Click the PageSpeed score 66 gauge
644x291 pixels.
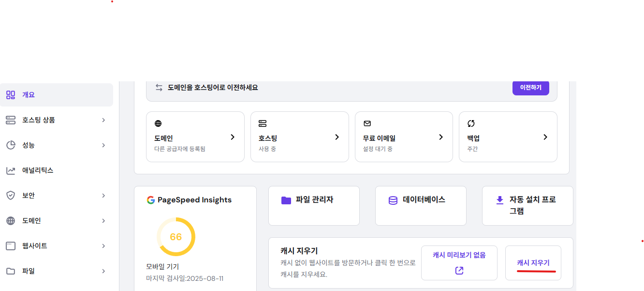(176, 237)
